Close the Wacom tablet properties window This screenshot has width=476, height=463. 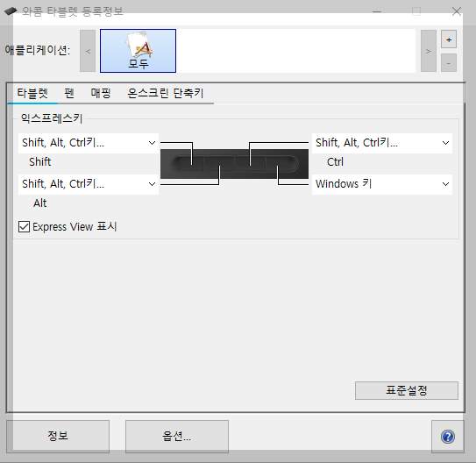(x=456, y=11)
